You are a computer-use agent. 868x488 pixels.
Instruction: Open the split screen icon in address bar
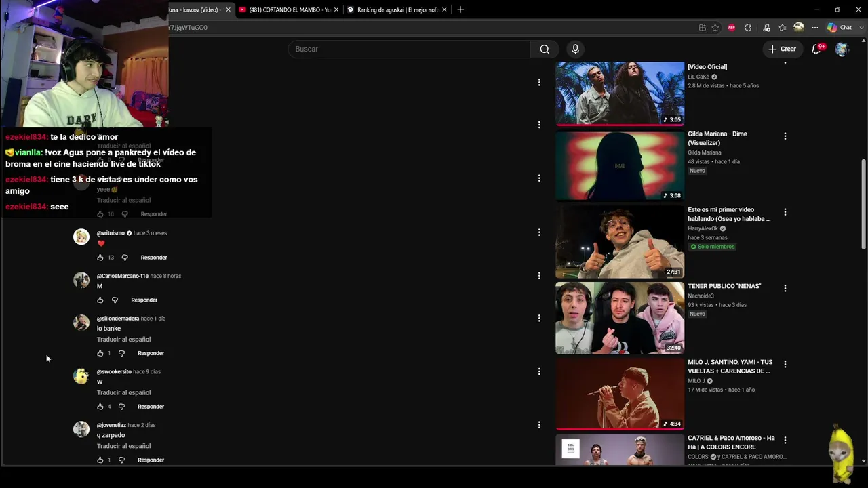(x=703, y=28)
